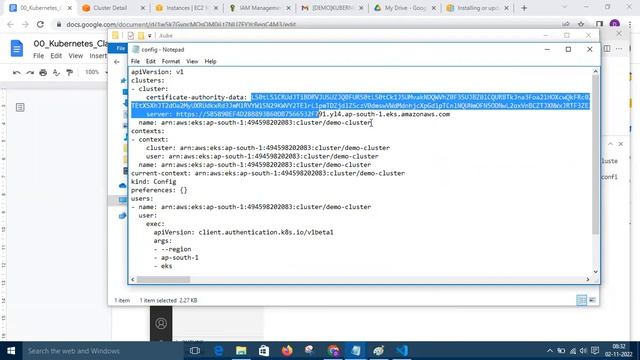Open File Explorer from taskbar

(x=241, y=351)
